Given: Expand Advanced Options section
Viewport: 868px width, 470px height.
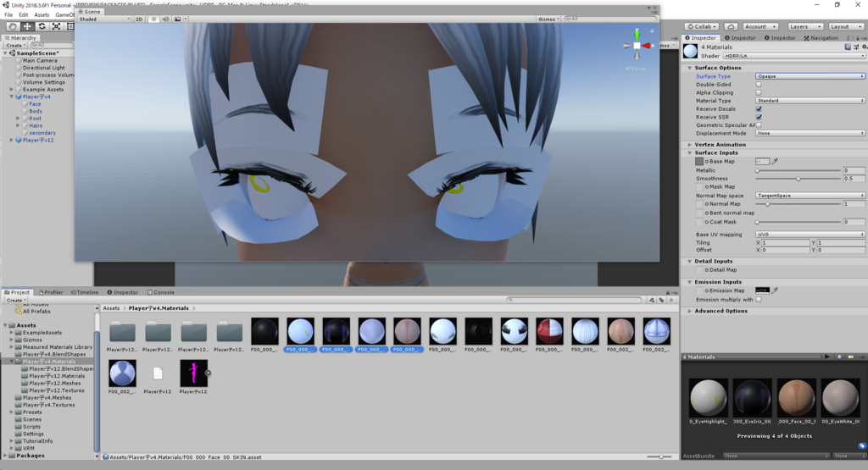Looking at the screenshot, I should tap(690, 312).
